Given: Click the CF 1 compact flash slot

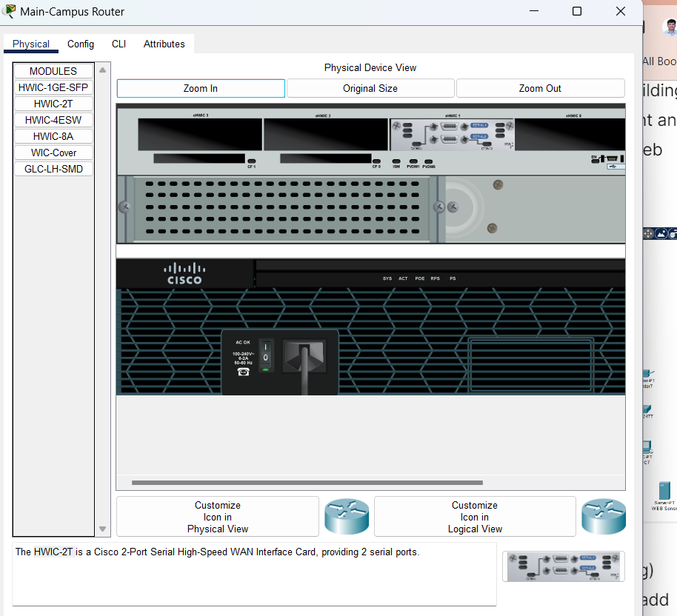Looking at the screenshot, I should [199, 158].
